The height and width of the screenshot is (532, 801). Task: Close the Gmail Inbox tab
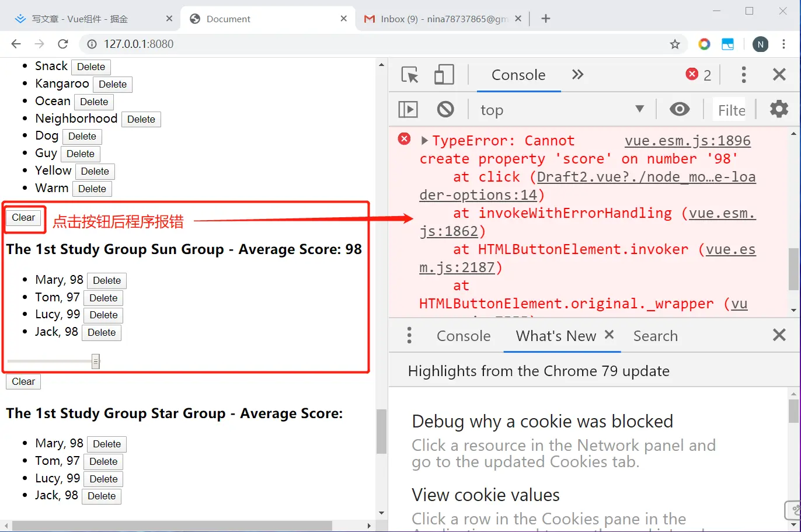tap(518, 19)
